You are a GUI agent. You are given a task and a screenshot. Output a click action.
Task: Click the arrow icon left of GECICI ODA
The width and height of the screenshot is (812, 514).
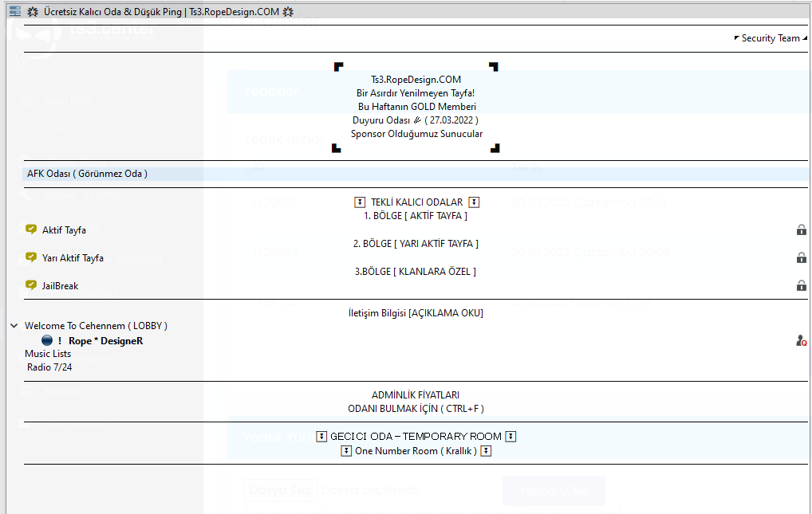(x=321, y=437)
